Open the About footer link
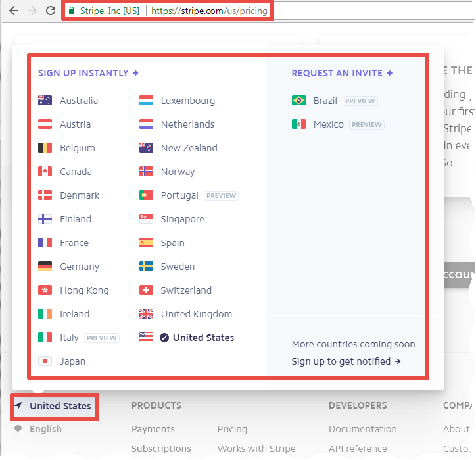 point(456,429)
